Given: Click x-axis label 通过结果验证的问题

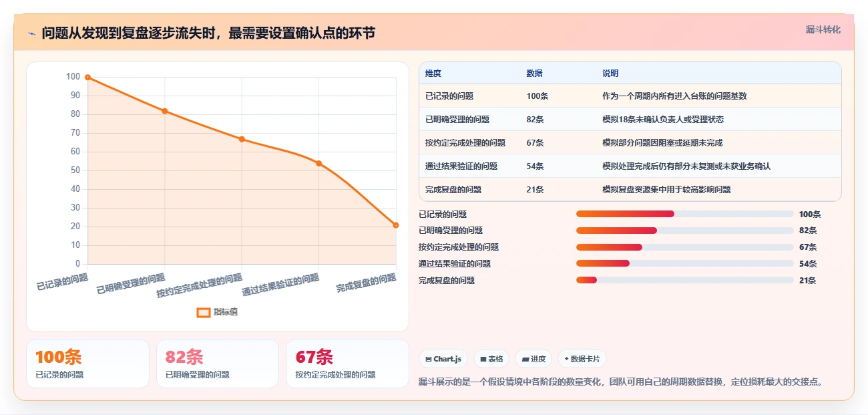Looking at the screenshot, I should click(x=280, y=285).
